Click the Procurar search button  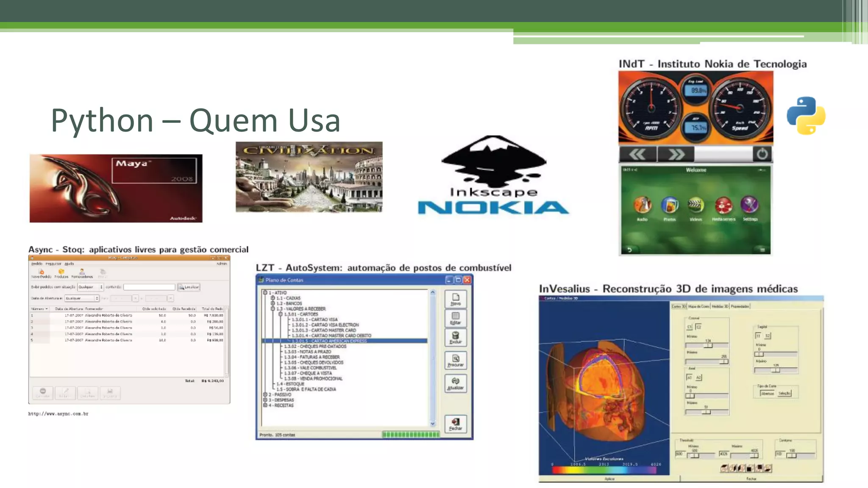pos(456,360)
